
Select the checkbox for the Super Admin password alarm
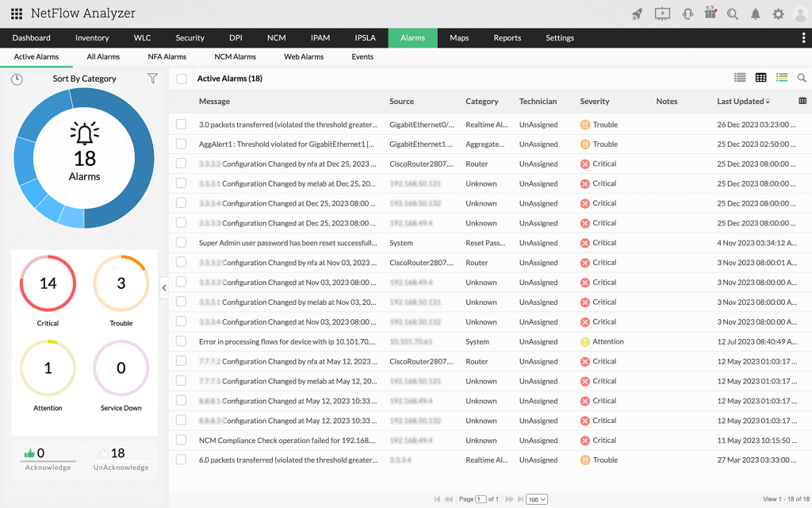(181, 243)
